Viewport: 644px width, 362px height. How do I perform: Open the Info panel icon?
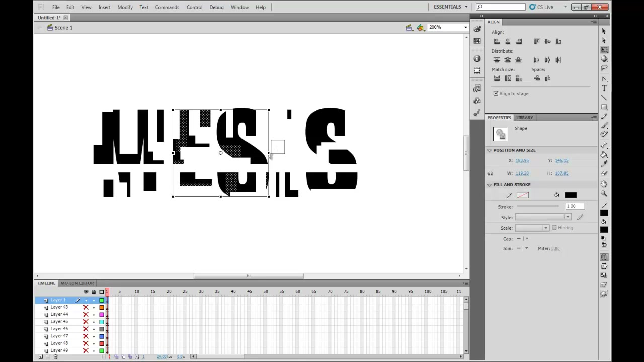pos(477,59)
